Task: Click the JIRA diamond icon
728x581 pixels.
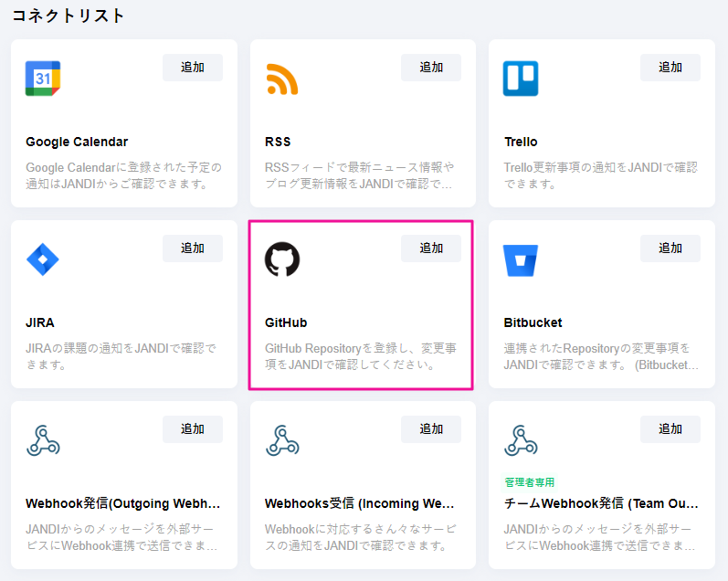Action: 43,259
